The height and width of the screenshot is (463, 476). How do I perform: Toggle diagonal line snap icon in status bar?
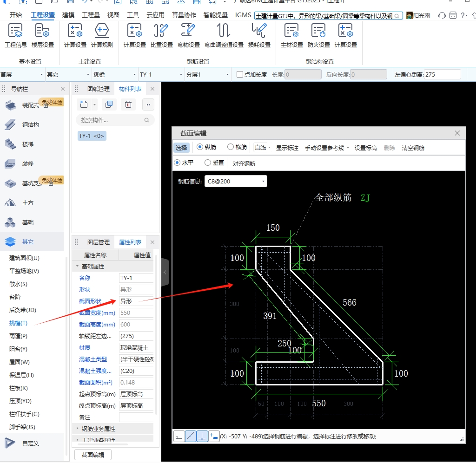[191, 437]
